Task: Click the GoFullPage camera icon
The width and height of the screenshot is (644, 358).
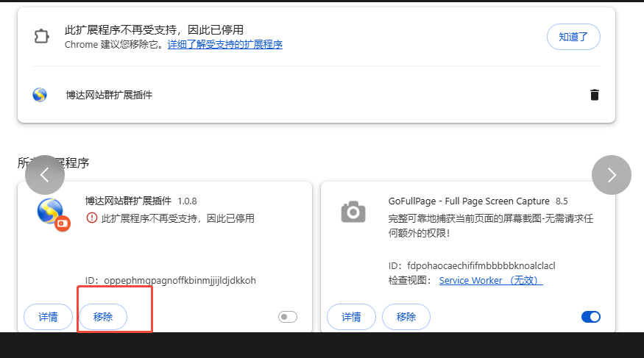Action: click(353, 212)
